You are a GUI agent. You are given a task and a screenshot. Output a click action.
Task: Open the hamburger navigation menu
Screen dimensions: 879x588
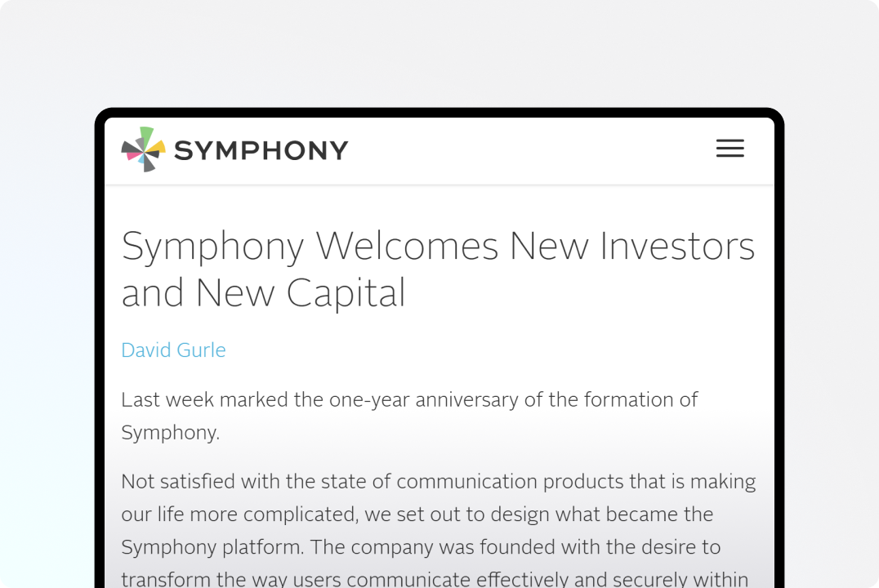(730, 149)
